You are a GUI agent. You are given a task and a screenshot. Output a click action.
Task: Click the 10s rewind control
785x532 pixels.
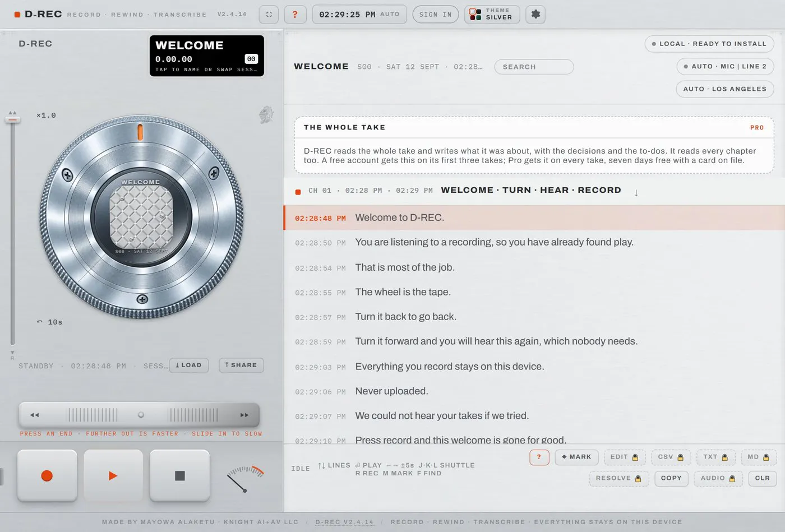tap(49, 322)
